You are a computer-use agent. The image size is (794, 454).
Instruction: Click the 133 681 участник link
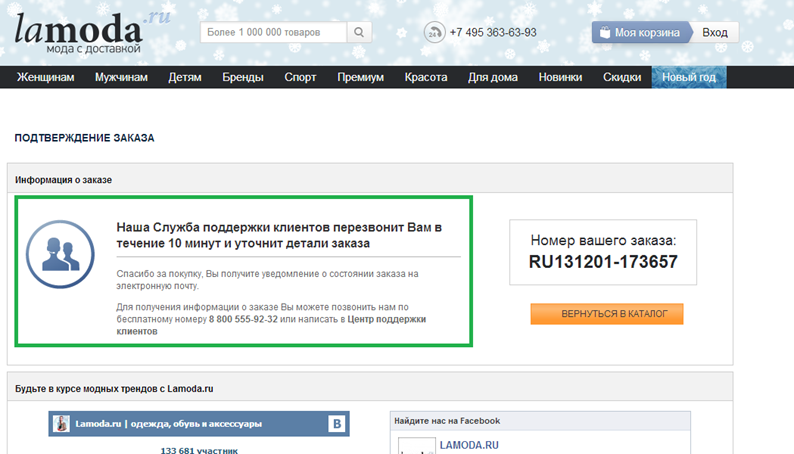click(199, 450)
